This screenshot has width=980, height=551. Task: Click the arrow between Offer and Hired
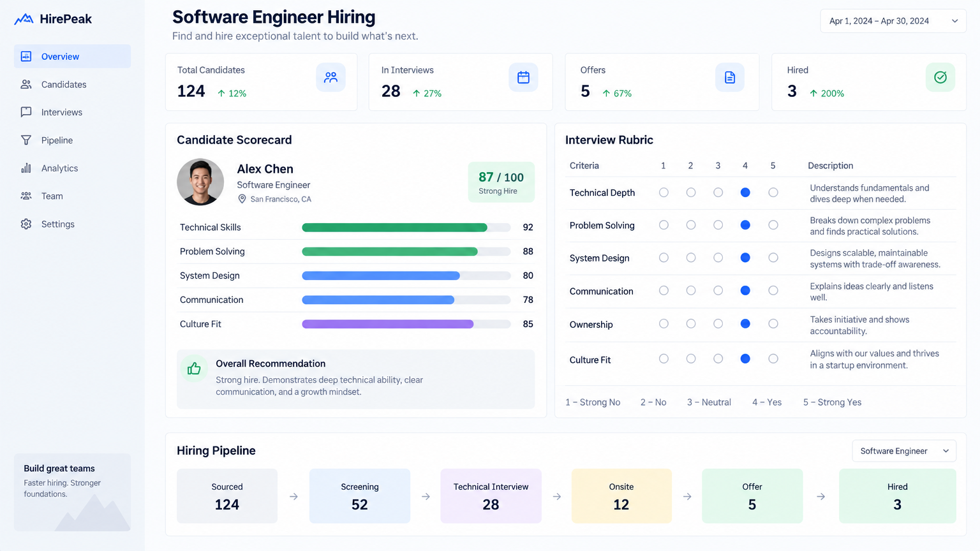point(821,496)
